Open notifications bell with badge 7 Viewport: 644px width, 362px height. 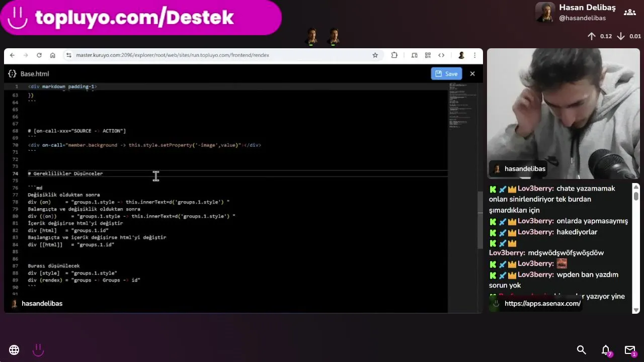pyautogui.click(x=606, y=350)
